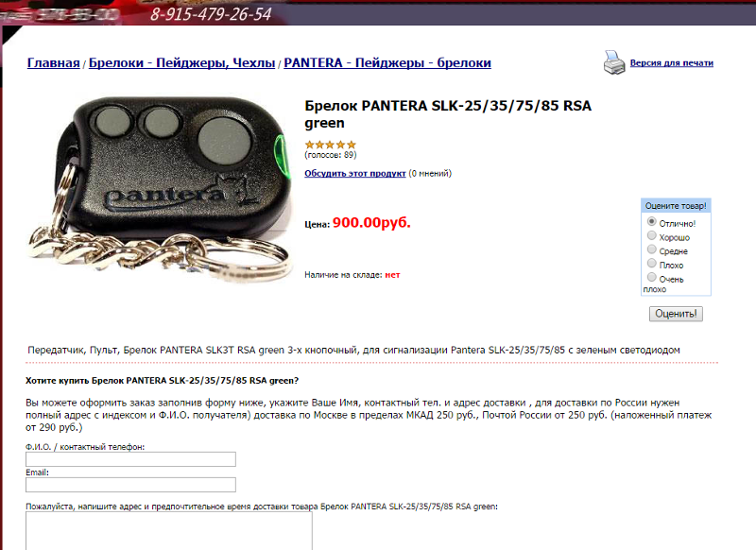Click the product title Брелок PANTERA SLK heading
756x550 pixels.
[x=448, y=114]
